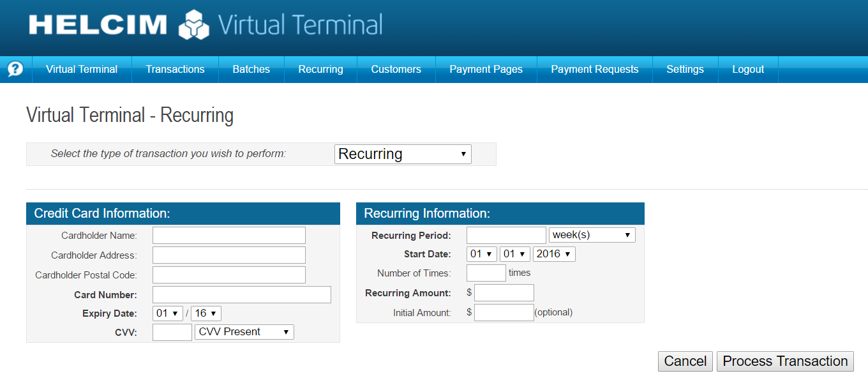Click the Process Transaction button

(785, 361)
